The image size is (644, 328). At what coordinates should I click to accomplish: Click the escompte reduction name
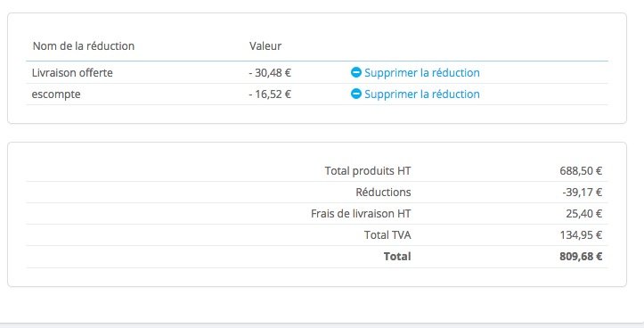[x=56, y=94]
